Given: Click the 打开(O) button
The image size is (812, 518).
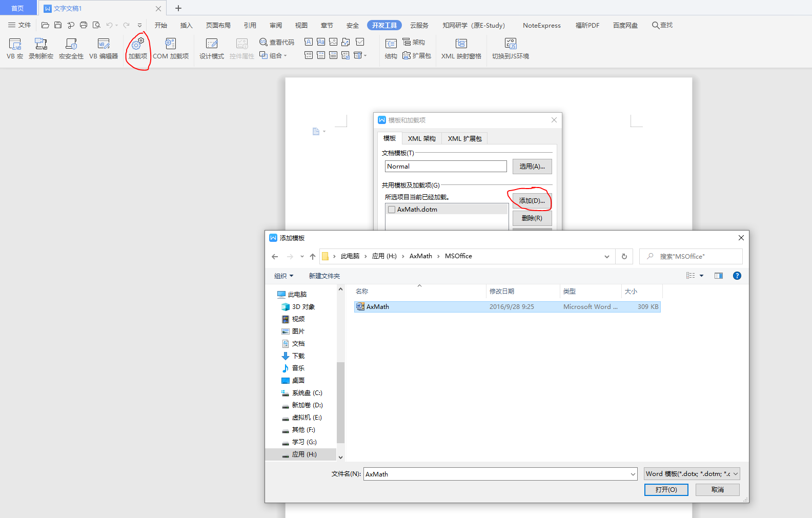Looking at the screenshot, I should coord(666,490).
